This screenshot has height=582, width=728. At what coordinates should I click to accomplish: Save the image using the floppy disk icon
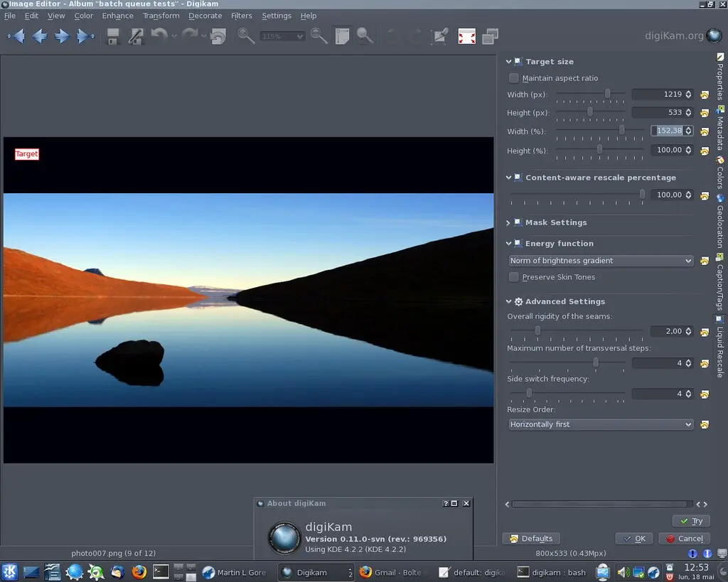coord(112,36)
